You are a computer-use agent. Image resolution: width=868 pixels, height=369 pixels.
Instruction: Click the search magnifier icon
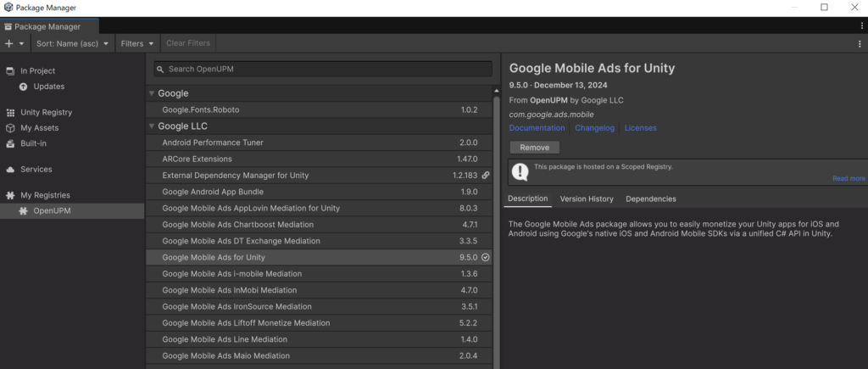(x=160, y=70)
